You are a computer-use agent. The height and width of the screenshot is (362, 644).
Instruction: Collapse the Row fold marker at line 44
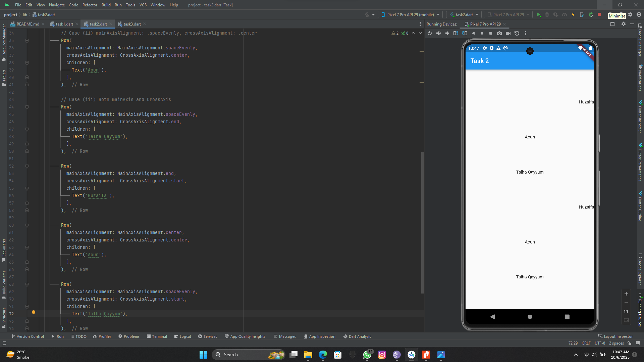27,107
